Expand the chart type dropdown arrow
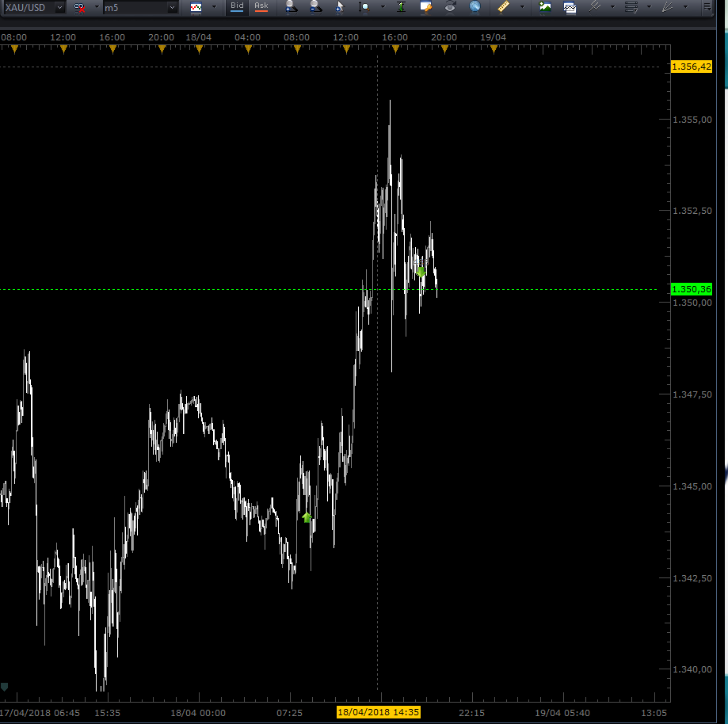 click(x=213, y=7)
